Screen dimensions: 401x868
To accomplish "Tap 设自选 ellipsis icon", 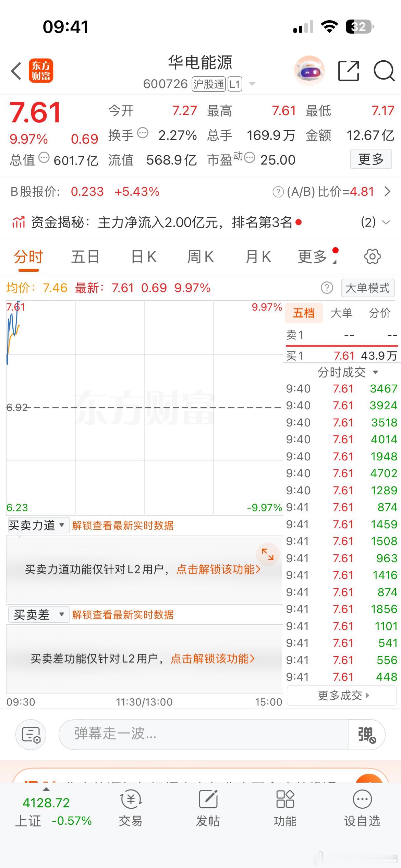I will [362, 799].
